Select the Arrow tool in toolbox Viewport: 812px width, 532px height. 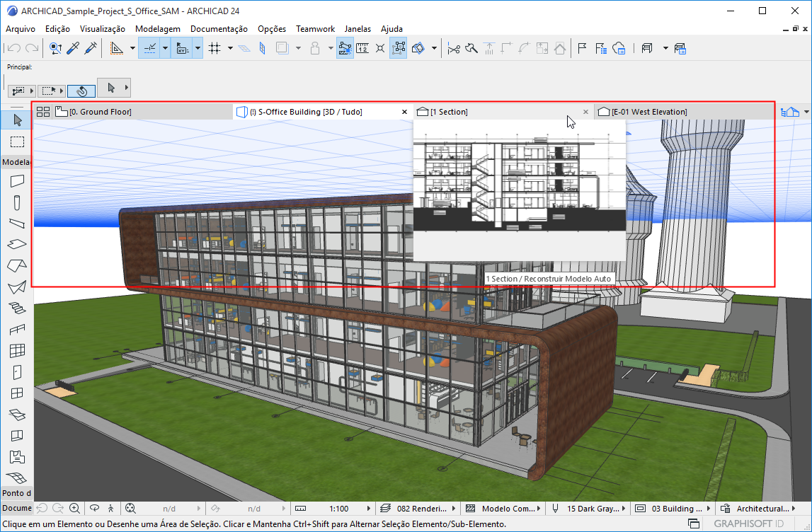[17, 121]
